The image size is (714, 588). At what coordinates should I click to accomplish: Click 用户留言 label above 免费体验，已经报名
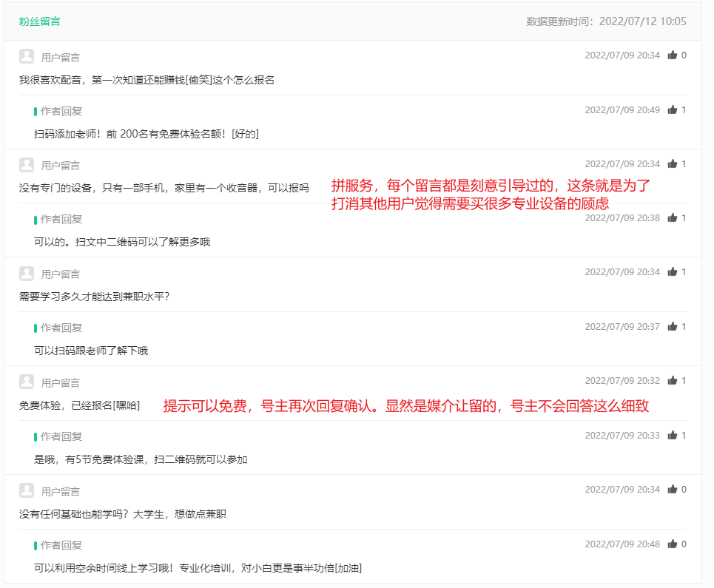[61, 382]
